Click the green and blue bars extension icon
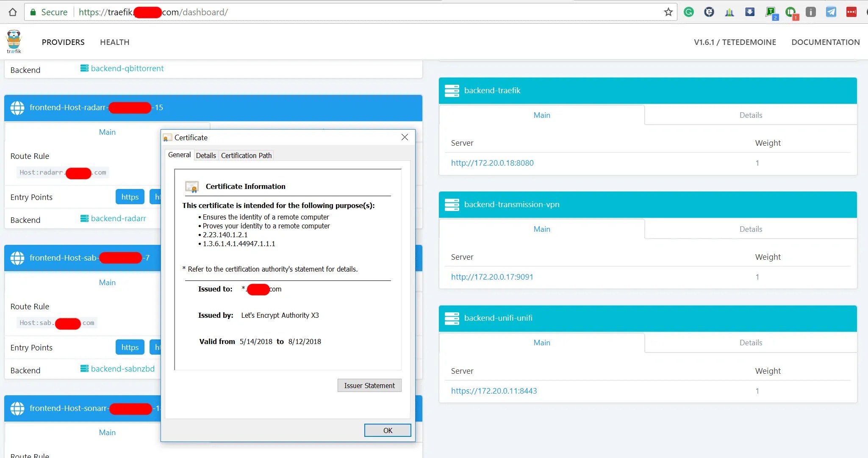 coord(729,12)
